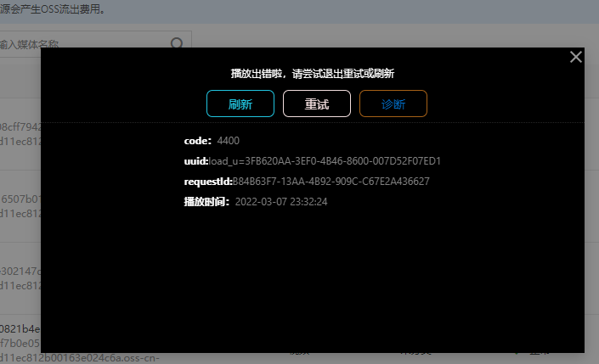Viewport: 599px width, 364px height.
Task: Select the error code value 4400
Action: pyautogui.click(x=228, y=141)
